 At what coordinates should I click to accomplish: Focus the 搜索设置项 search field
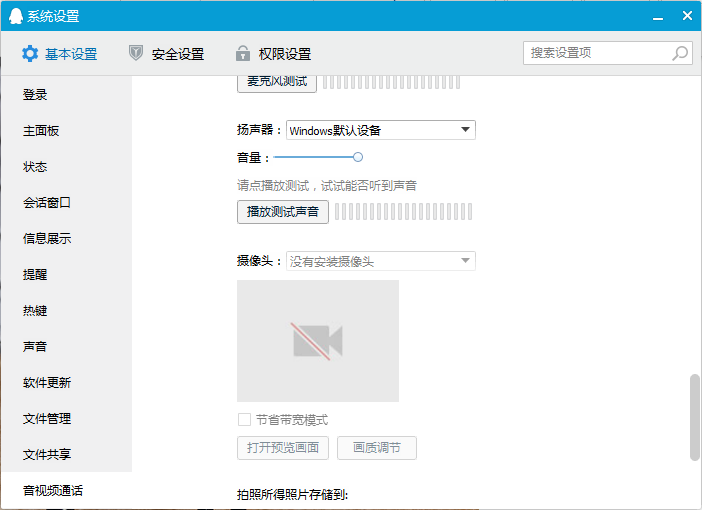pos(595,53)
